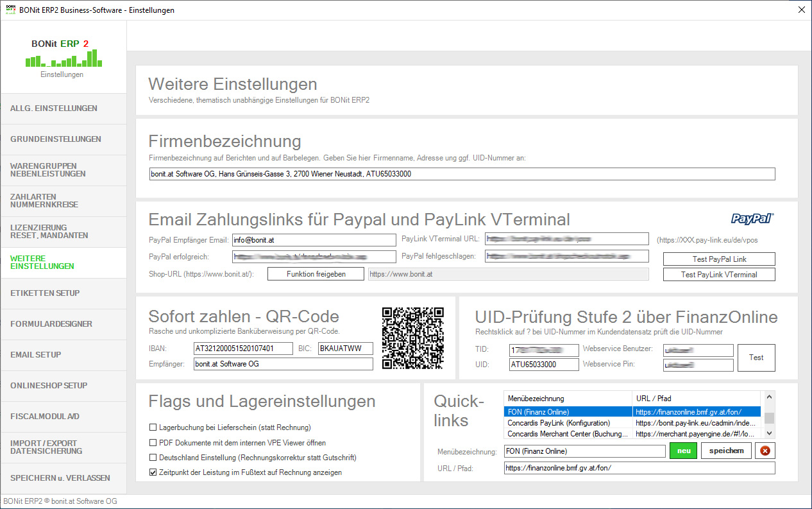The image size is (812, 509).
Task: Click the Empfänger field in the QR-Code section
Action: (x=283, y=364)
